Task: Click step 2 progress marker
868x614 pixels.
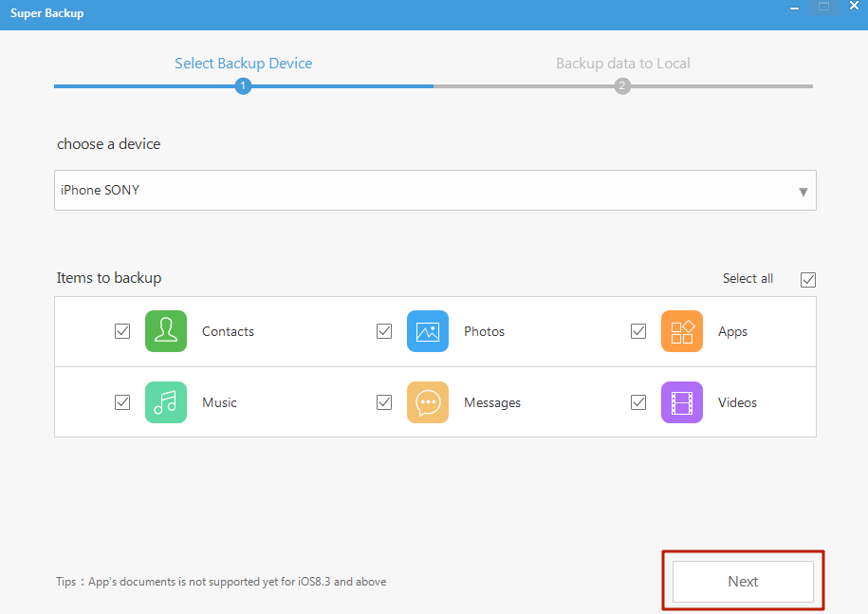Action: (x=622, y=86)
